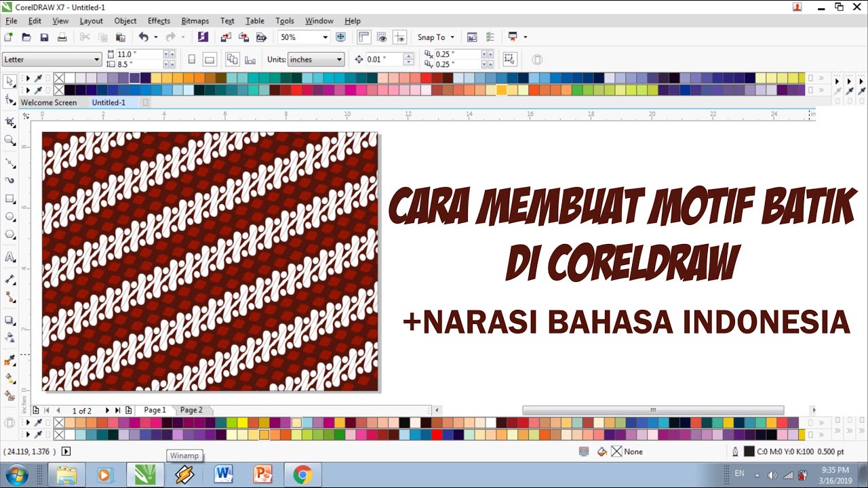
Task: Toggle Treat as Filled button
Action: click(510, 60)
